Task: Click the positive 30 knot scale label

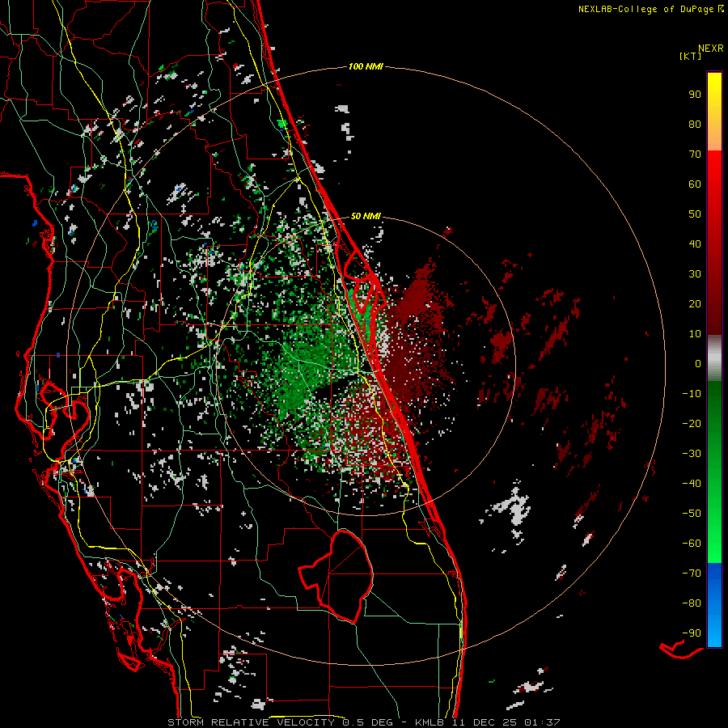Action: [x=695, y=274]
